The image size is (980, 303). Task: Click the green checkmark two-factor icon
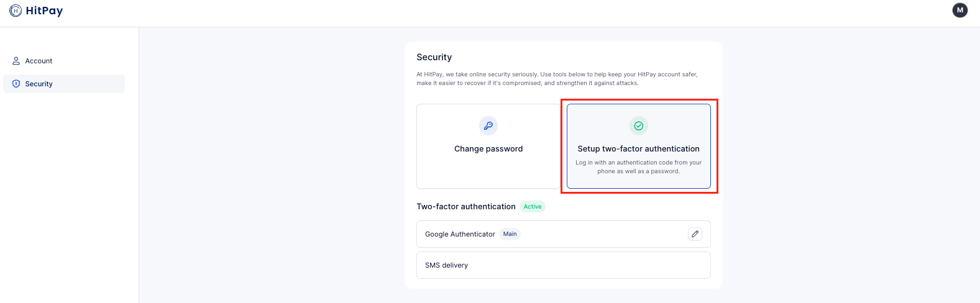pyautogui.click(x=639, y=126)
